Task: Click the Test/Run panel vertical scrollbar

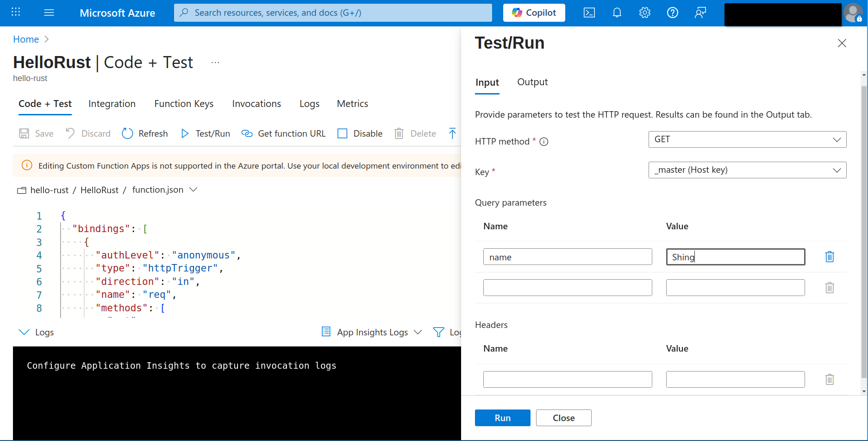Action: click(864, 232)
